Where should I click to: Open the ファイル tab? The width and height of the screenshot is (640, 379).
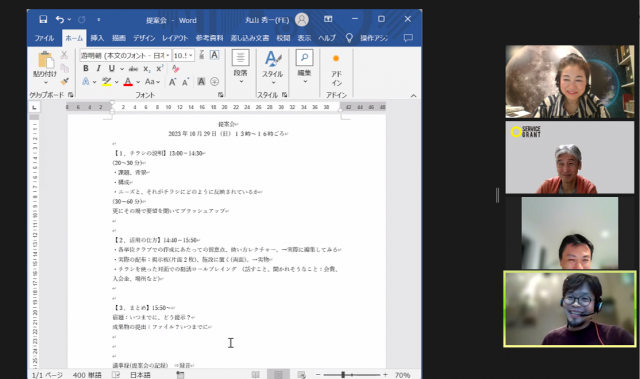44,38
